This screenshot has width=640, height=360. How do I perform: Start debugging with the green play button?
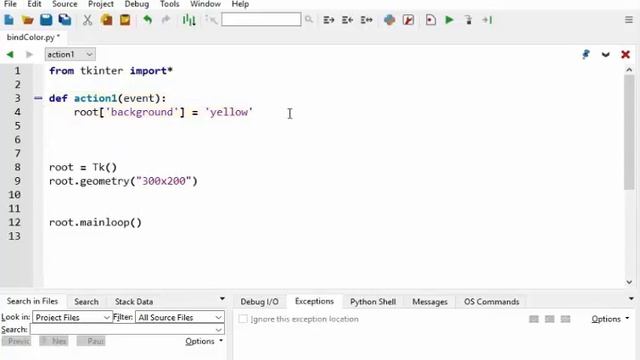point(449,20)
